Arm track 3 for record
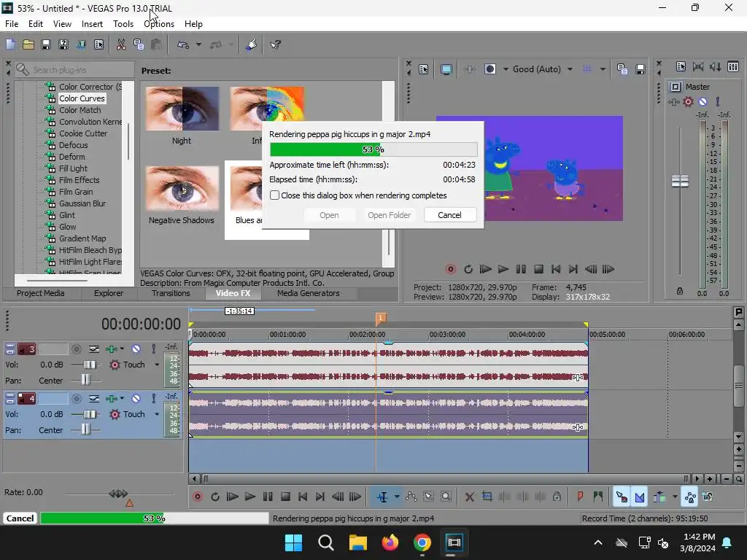Screen dimensions: 747x560 pos(76,349)
